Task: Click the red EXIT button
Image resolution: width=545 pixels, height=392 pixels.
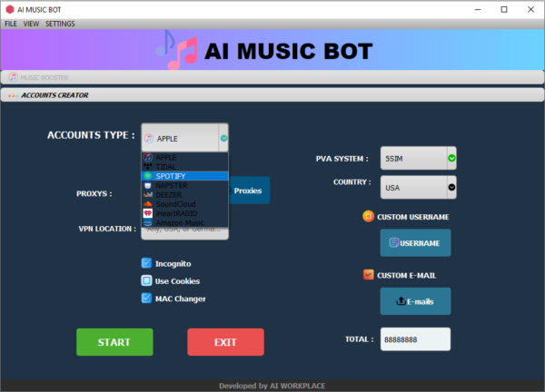Action: [225, 342]
